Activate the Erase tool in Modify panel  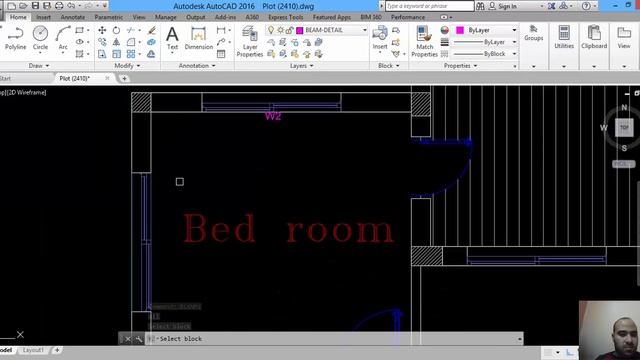[x=151, y=30]
